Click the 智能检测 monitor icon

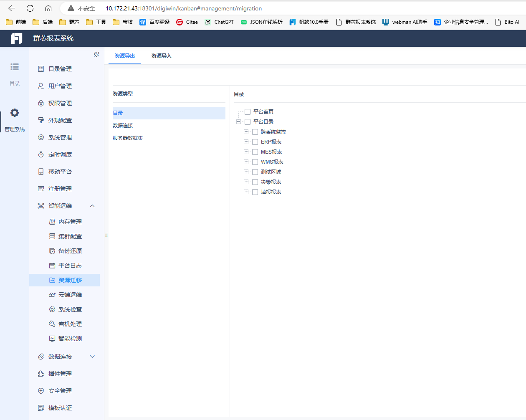(52, 339)
